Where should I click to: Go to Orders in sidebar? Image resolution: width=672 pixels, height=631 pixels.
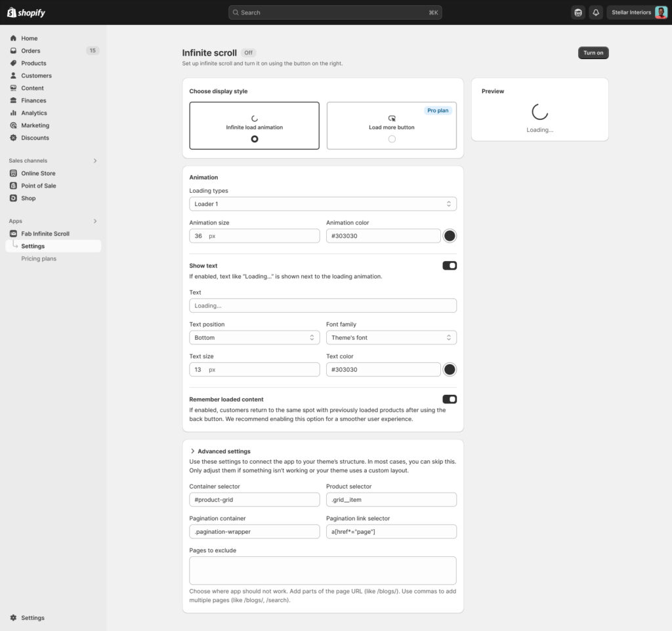tap(53, 51)
